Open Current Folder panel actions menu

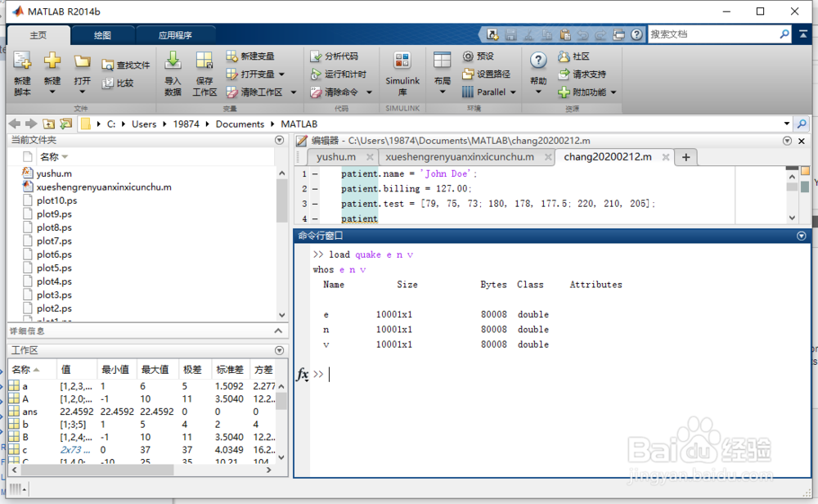coord(279,140)
